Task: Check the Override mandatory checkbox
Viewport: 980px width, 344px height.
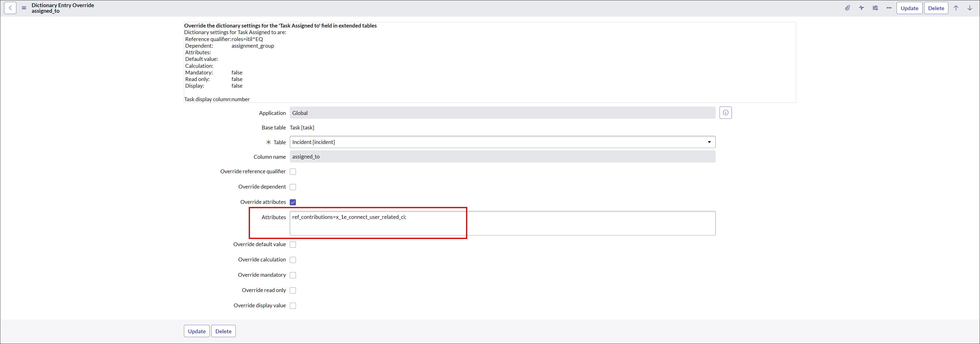Action: coord(293,275)
